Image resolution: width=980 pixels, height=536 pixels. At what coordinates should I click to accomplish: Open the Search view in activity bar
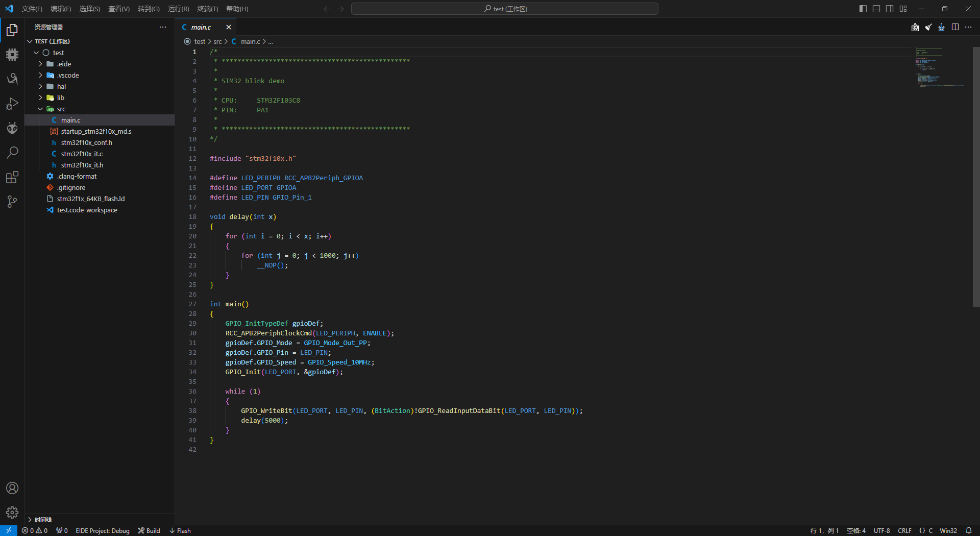(12, 153)
